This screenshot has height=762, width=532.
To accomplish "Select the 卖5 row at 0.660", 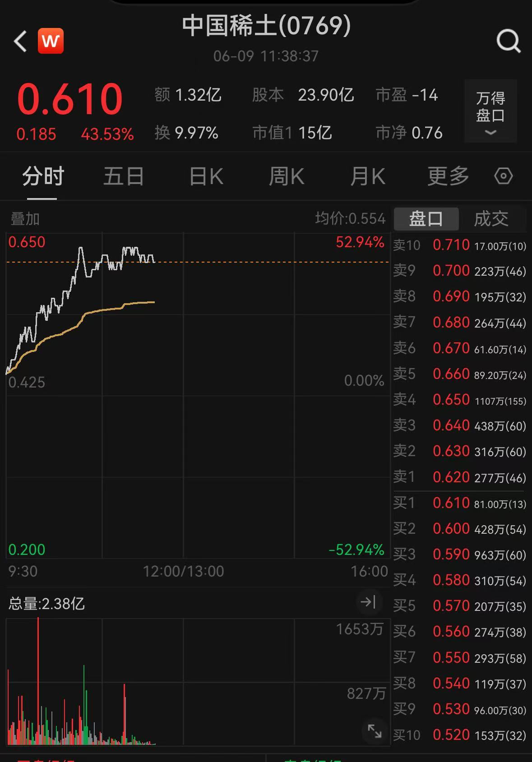I will pyautogui.click(x=459, y=374).
